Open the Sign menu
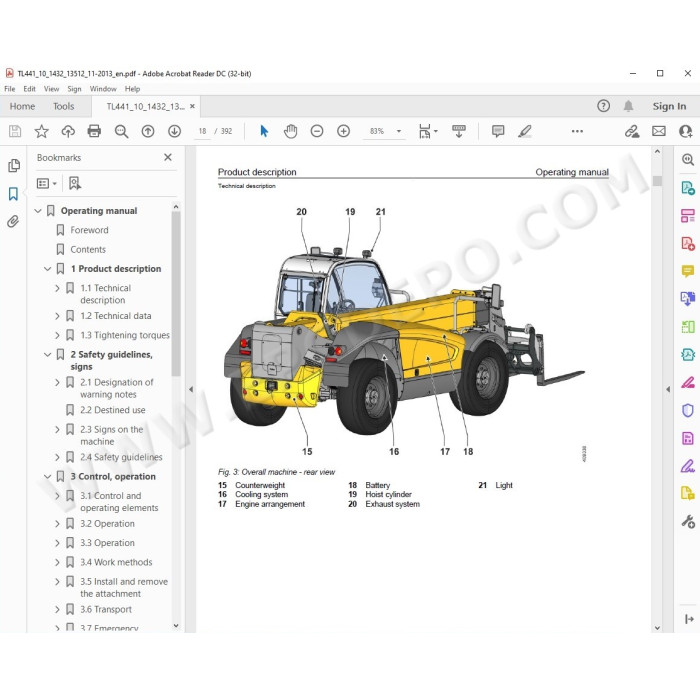Screen dimensions: 700x700 tap(75, 89)
